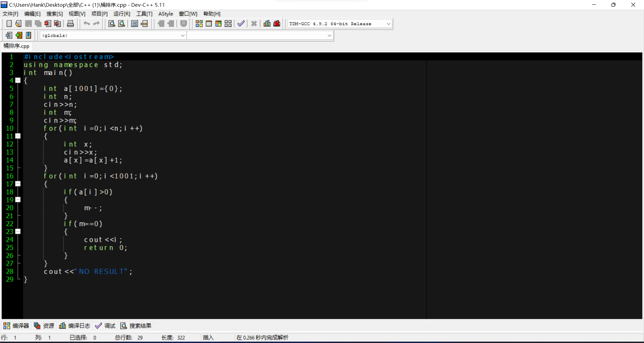
Task: Click the "NO RESULT" string literal
Action: (101, 271)
